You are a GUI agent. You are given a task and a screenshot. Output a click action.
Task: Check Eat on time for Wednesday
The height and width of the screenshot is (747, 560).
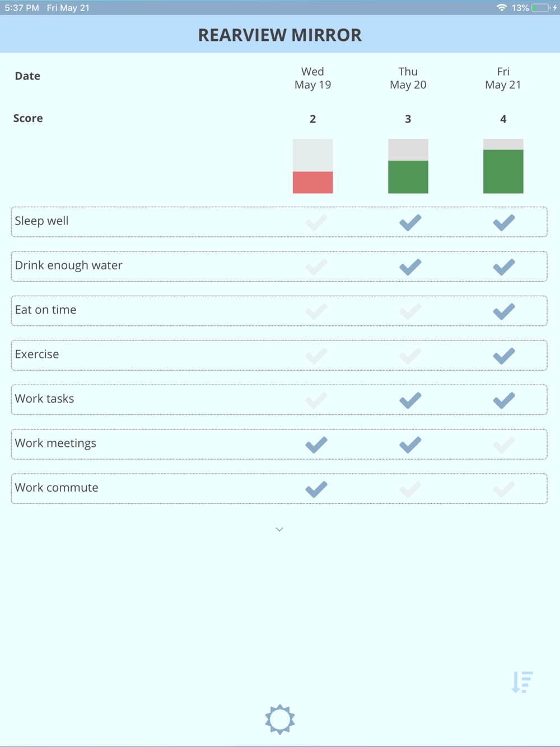coord(316,311)
